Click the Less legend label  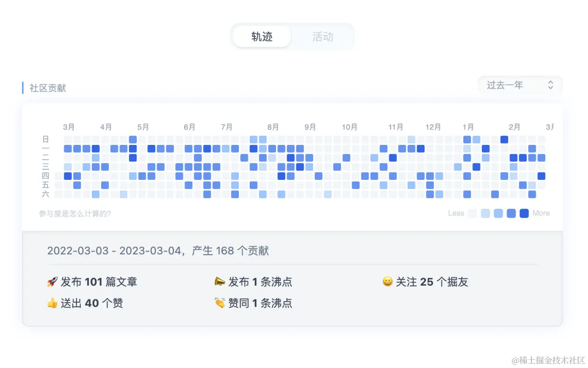[456, 213]
